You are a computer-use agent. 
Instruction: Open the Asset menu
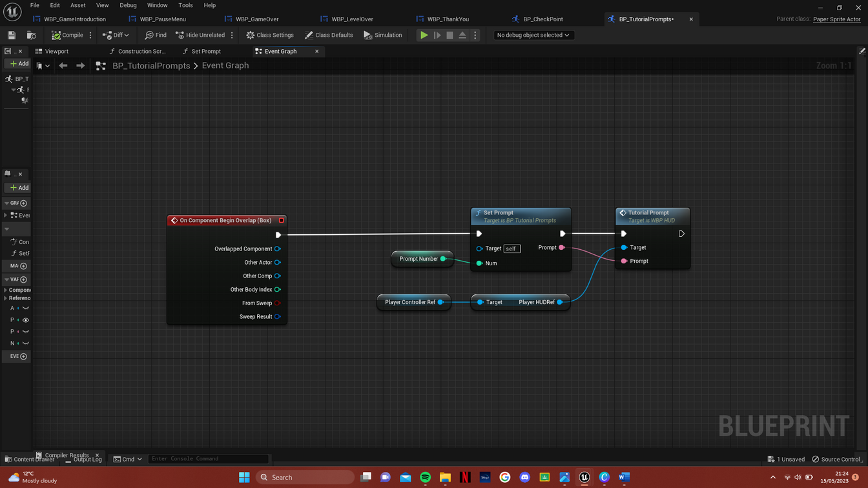pyautogui.click(x=77, y=5)
